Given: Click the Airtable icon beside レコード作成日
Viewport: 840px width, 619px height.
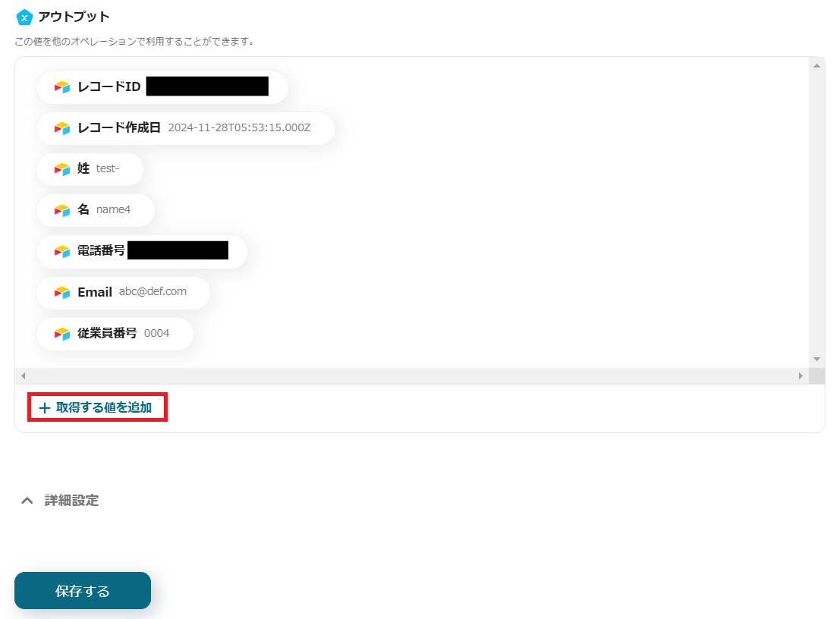Looking at the screenshot, I should 62,128.
